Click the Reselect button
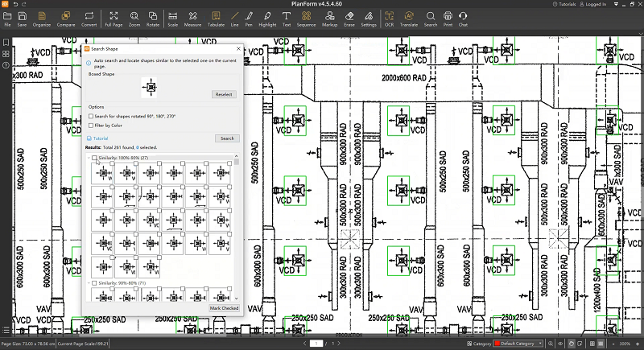This screenshot has height=350, width=644. (223, 94)
